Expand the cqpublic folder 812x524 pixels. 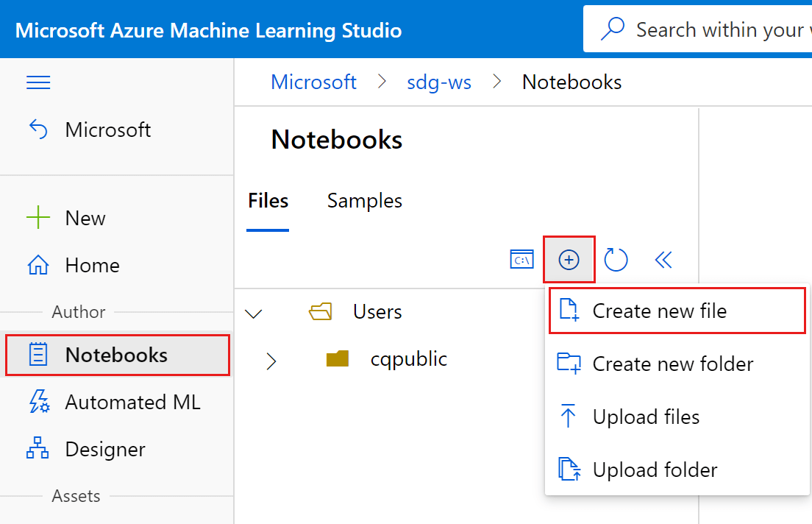[272, 360]
